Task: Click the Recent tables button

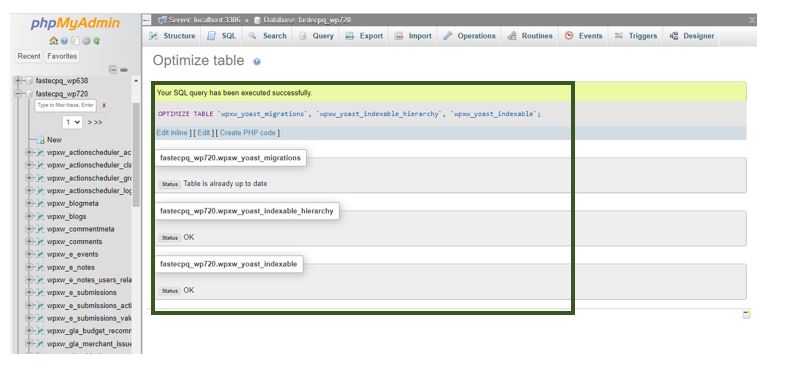Action: 29,57
